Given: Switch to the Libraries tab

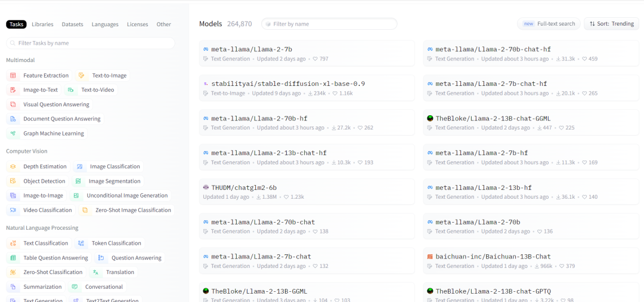Looking at the screenshot, I should (x=43, y=24).
